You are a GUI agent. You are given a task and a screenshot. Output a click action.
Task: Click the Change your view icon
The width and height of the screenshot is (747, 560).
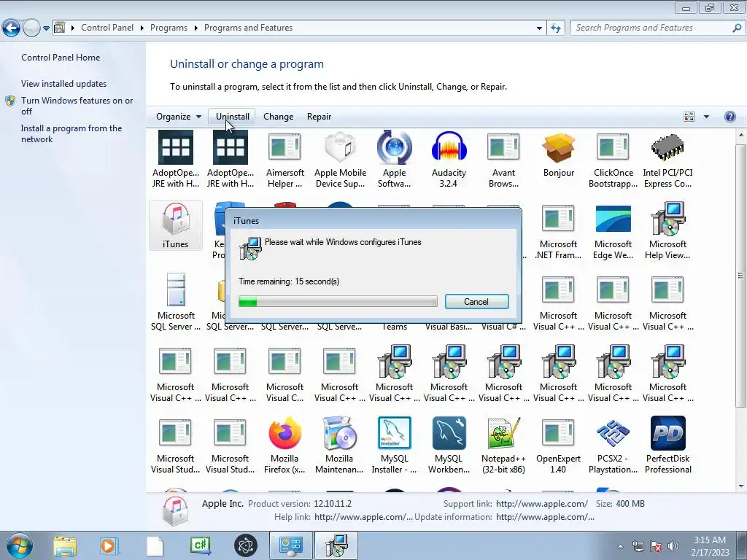click(x=689, y=117)
